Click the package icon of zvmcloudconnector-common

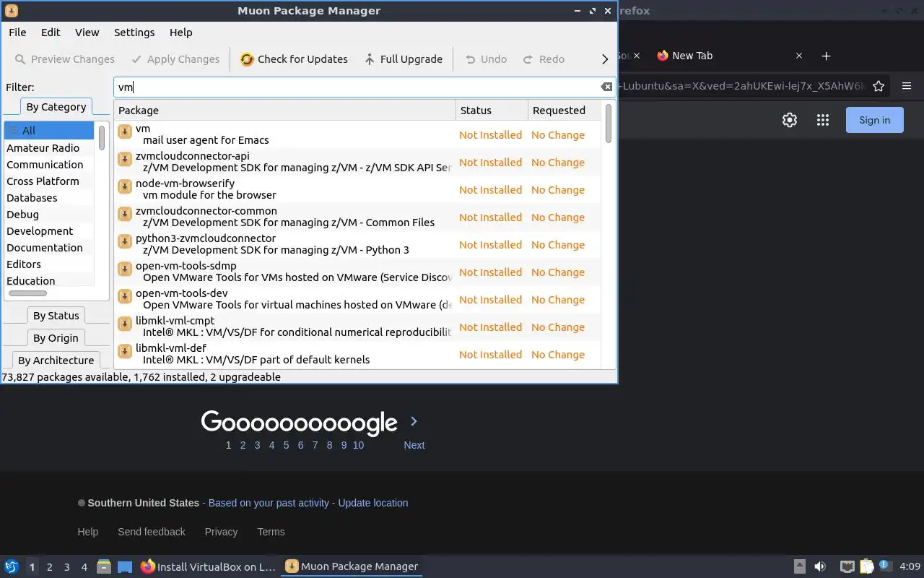point(125,214)
